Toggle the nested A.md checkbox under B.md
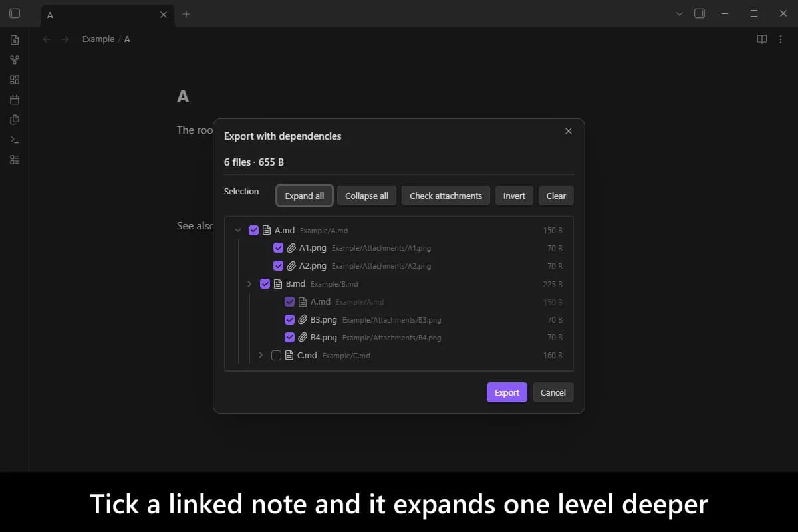 pyautogui.click(x=290, y=302)
